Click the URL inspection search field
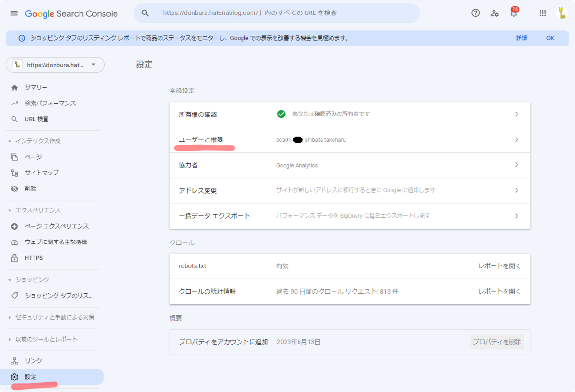Image resolution: width=575 pixels, height=392 pixels. 277,13
